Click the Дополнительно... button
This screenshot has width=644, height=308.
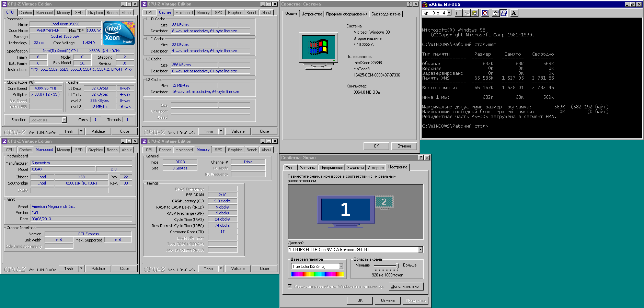pyautogui.click(x=406, y=286)
